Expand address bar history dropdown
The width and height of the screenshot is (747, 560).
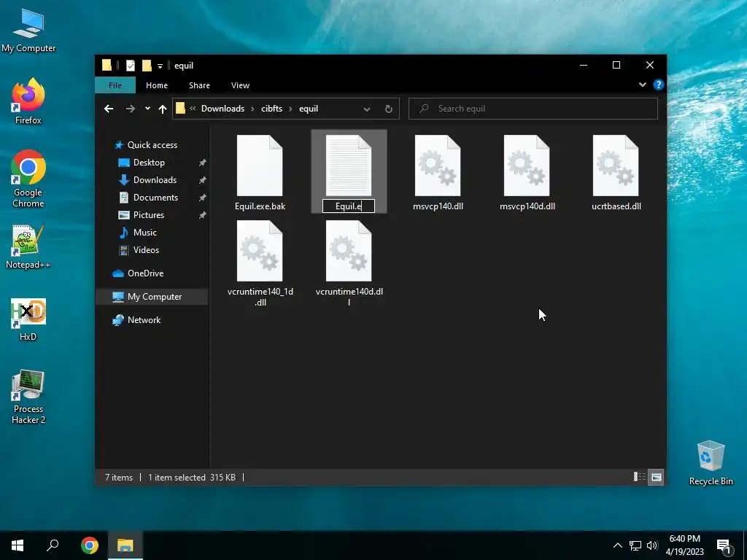click(366, 109)
